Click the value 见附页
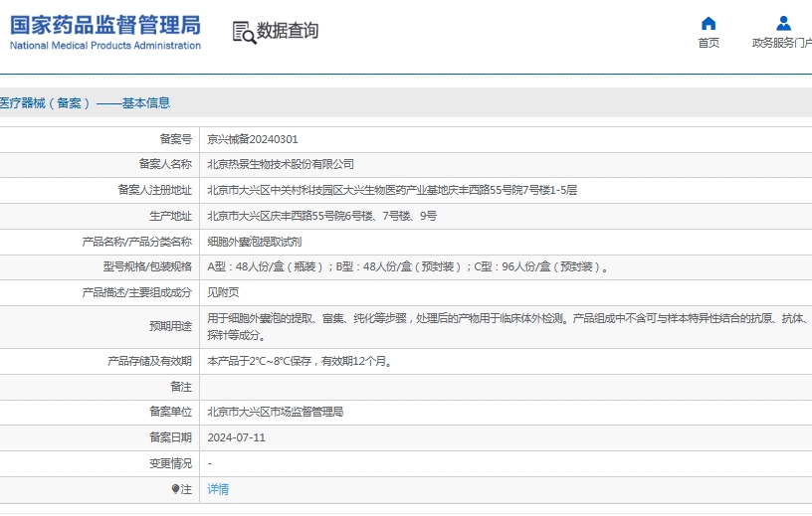The height and width of the screenshot is (516, 812). (223, 292)
